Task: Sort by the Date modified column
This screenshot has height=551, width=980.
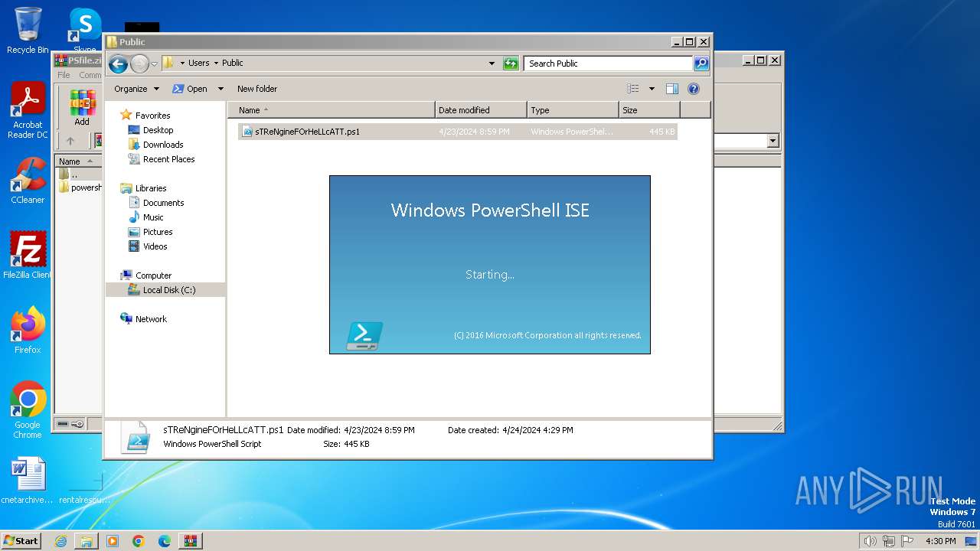Action: [x=481, y=110]
